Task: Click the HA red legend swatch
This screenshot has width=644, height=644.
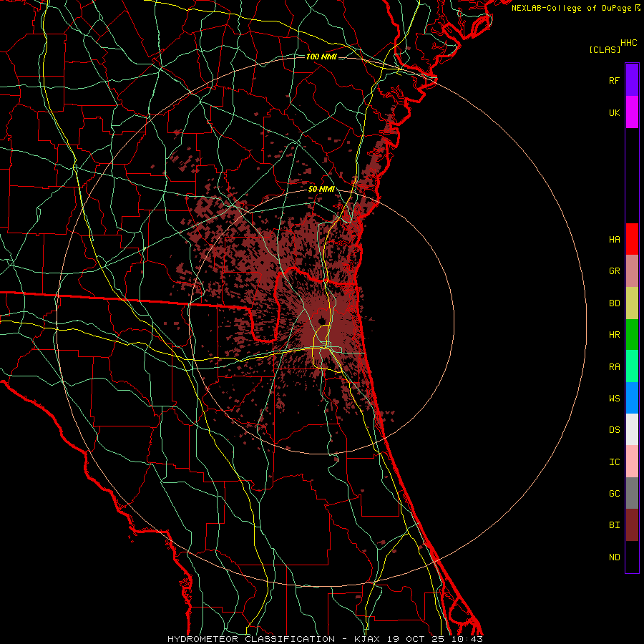Action: click(632, 239)
